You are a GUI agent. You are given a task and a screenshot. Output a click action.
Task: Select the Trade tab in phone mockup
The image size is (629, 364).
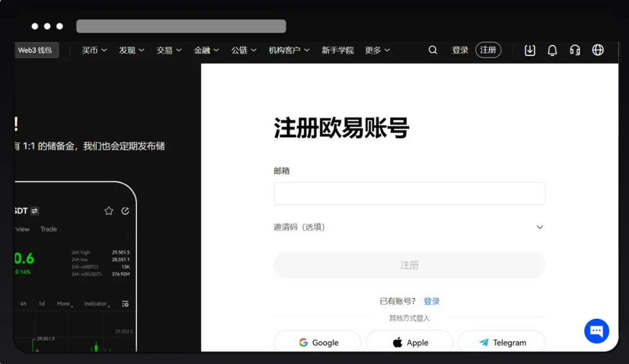pyautogui.click(x=49, y=229)
